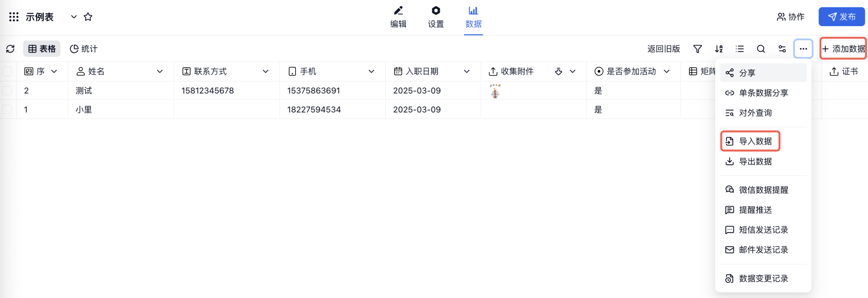Image resolution: width=868 pixels, height=298 pixels.
Task: Check the checkbox for row 小里
Action: coord(7,109)
